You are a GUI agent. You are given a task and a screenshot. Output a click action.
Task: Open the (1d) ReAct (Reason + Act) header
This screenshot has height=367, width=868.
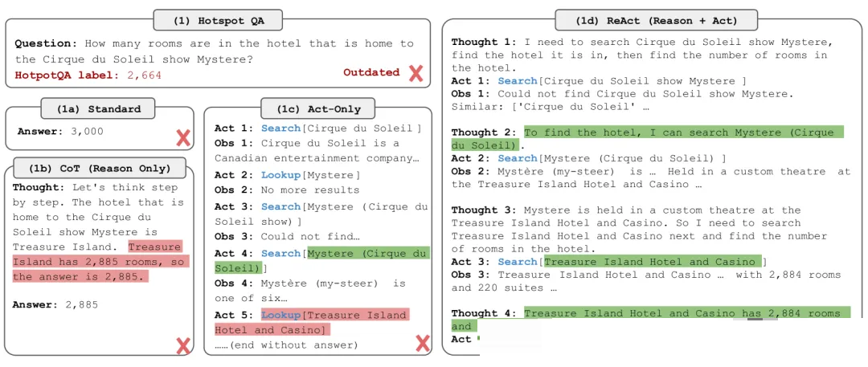click(x=645, y=20)
